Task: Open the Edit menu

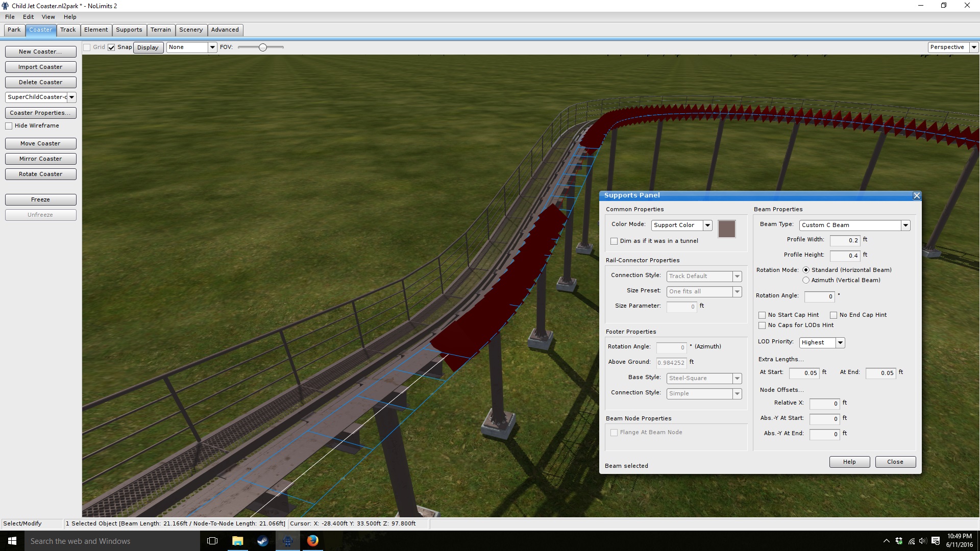Action: click(x=28, y=17)
